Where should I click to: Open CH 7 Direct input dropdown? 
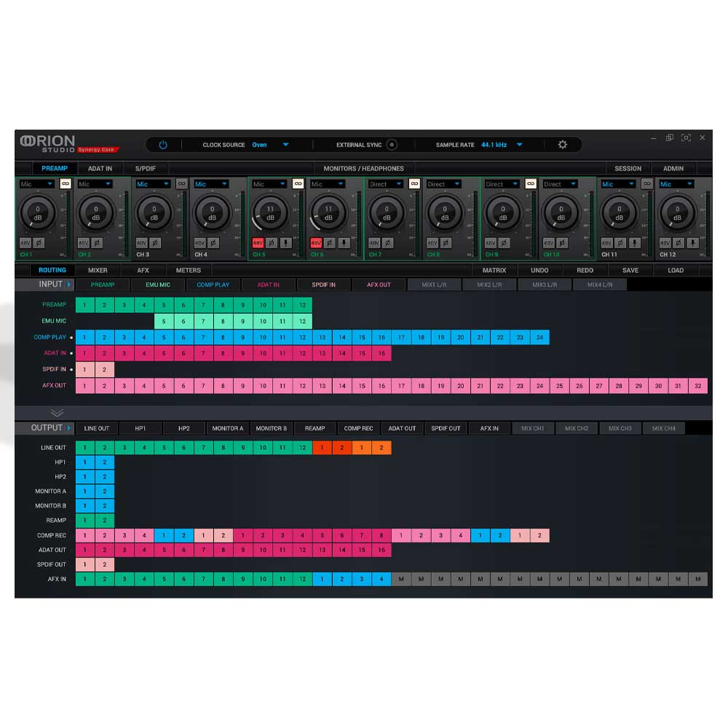(x=385, y=184)
